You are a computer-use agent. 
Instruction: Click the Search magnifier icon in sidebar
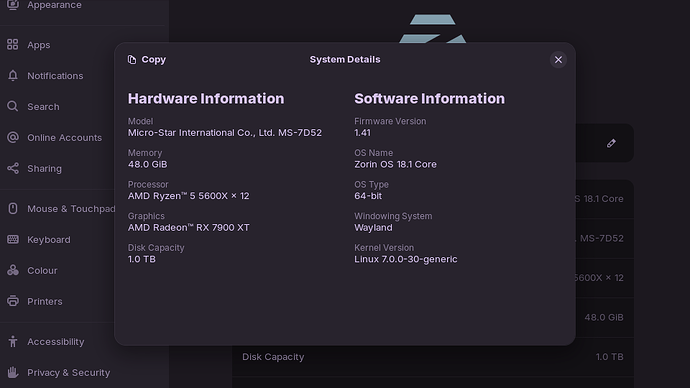click(x=13, y=106)
